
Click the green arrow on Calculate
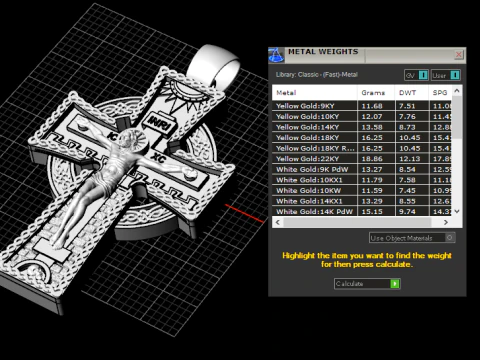tap(395, 284)
